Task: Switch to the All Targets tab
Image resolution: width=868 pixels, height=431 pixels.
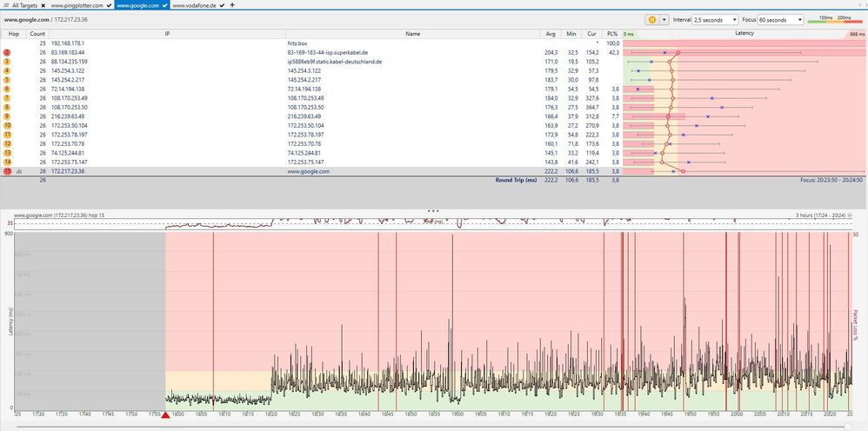Action: click(25, 5)
